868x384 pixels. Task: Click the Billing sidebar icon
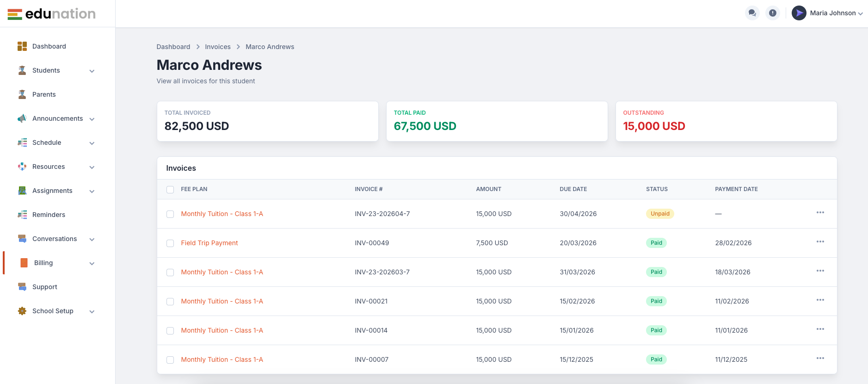coord(24,263)
